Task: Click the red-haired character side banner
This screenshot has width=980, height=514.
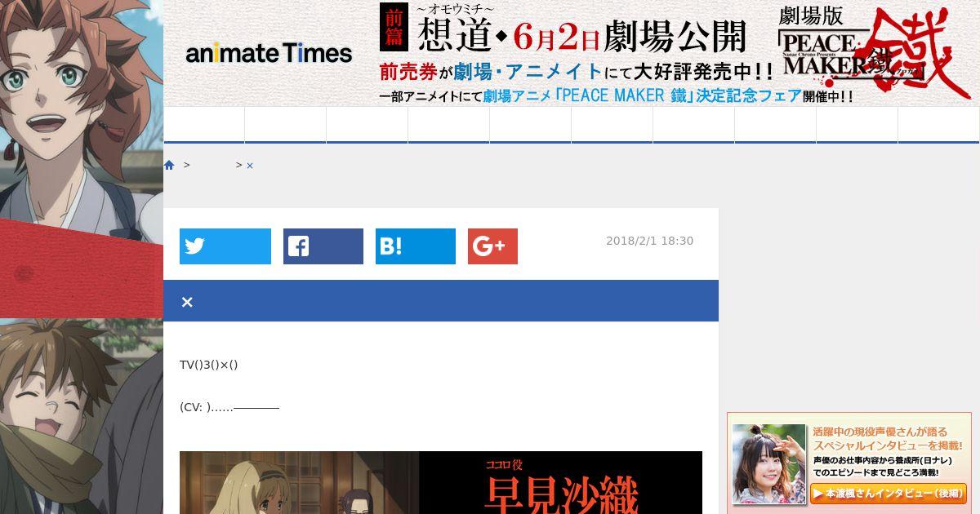Action: coord(82,110)
